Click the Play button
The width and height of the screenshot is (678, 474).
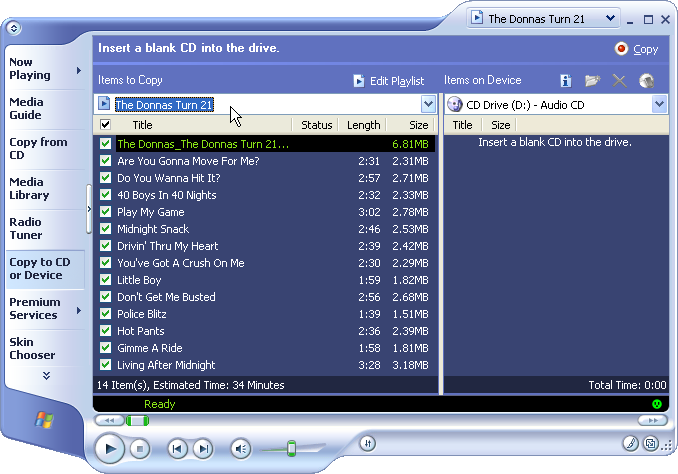point(109,449)
